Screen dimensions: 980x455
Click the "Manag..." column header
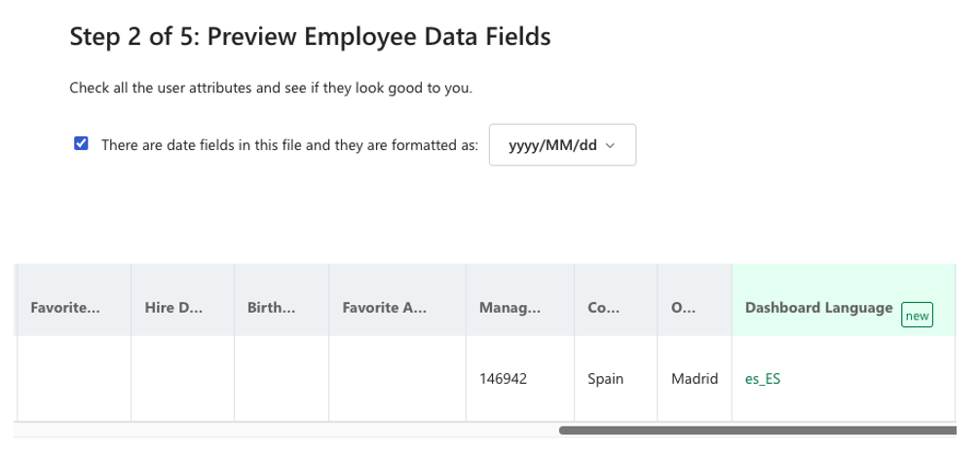pyautogui.click(x=509, y=308)
